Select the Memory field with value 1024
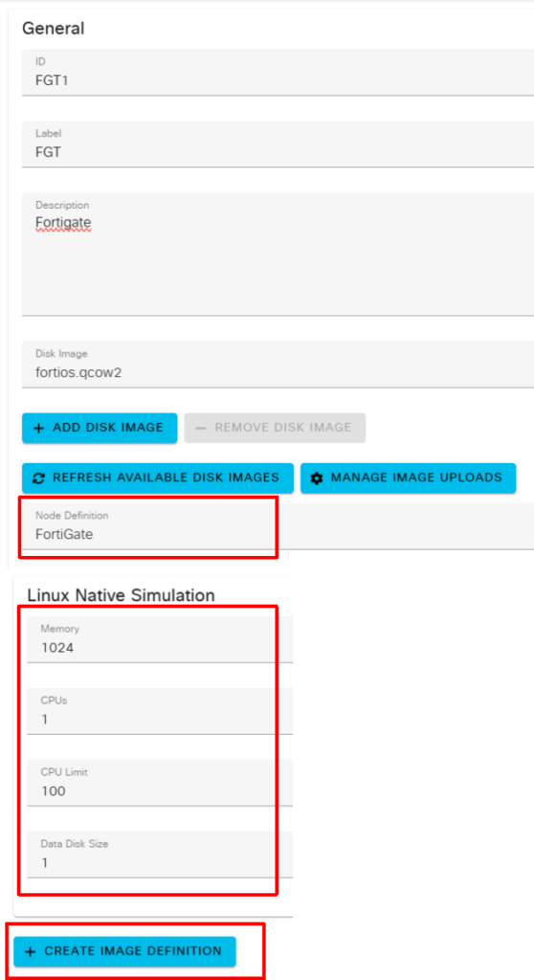Screen dimensions: 534x980 coord(160,639)
